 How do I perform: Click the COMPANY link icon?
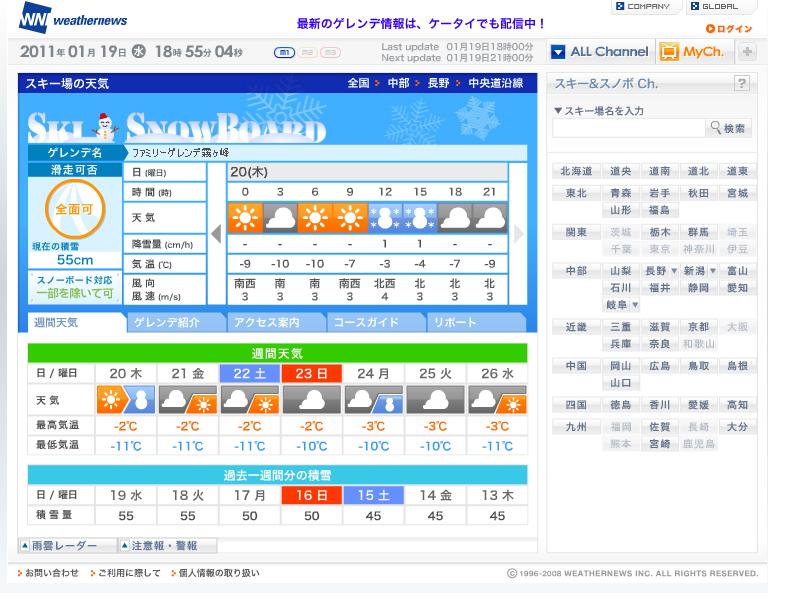pos(620,6)
